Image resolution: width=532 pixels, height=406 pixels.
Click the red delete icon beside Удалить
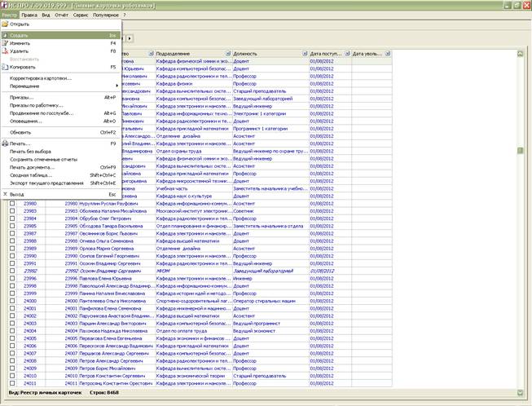5,51
